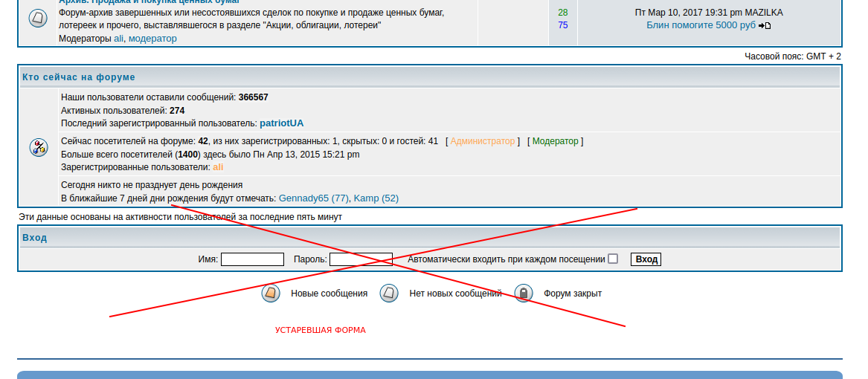The width and height of the screenshot is (868, 379).
Task: Open moderator ali's profile under the archive forum
Action: [118, 39]
